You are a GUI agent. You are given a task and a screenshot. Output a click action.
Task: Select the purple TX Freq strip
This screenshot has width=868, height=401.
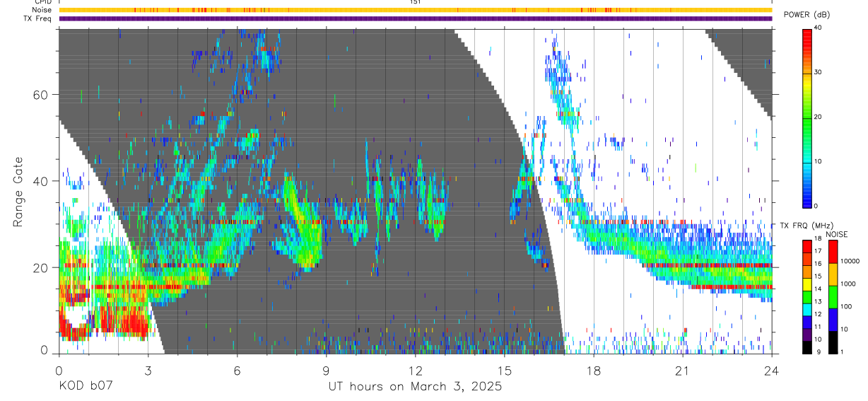415,18
